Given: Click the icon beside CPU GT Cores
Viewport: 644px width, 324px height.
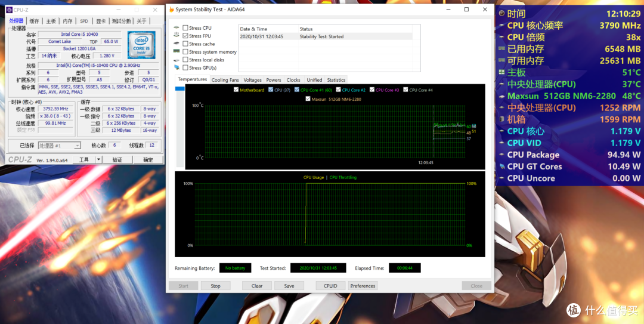Looking at the screenshot, I should 501,166.
